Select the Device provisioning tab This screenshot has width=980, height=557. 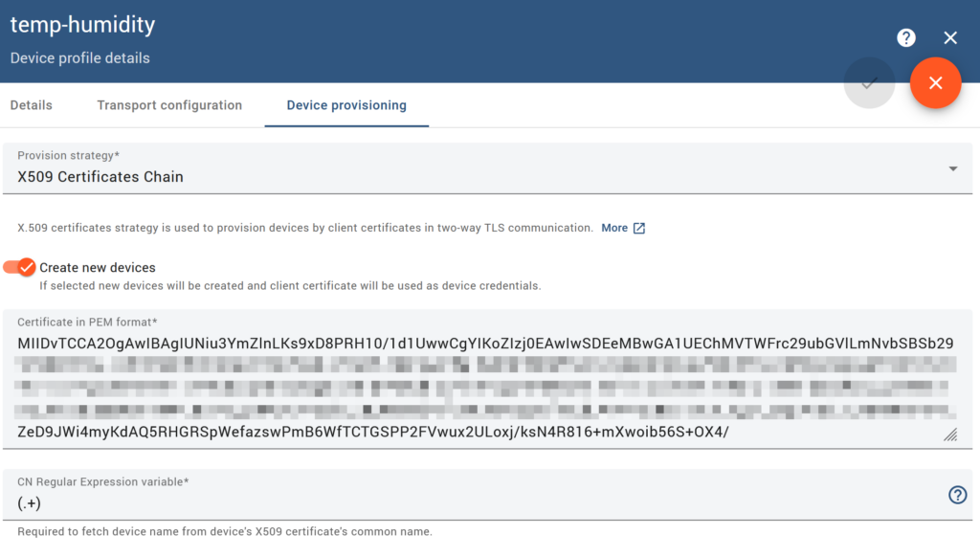coord(346,105)
